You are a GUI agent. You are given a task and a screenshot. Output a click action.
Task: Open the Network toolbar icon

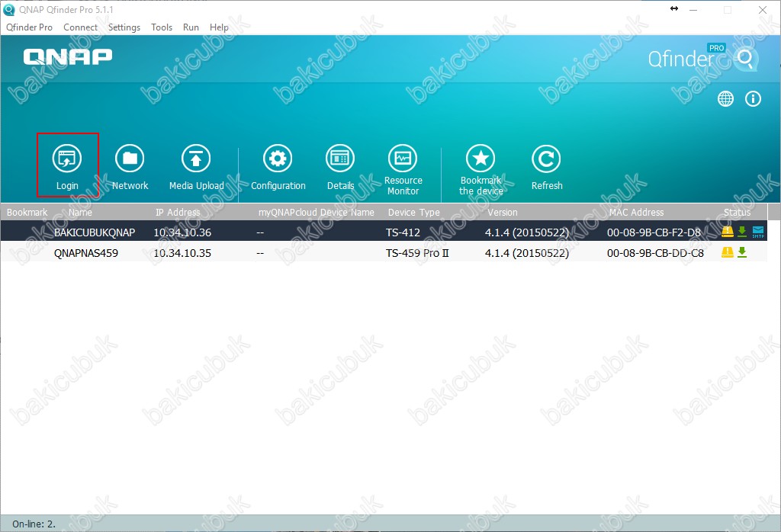(x=130, y=159)
